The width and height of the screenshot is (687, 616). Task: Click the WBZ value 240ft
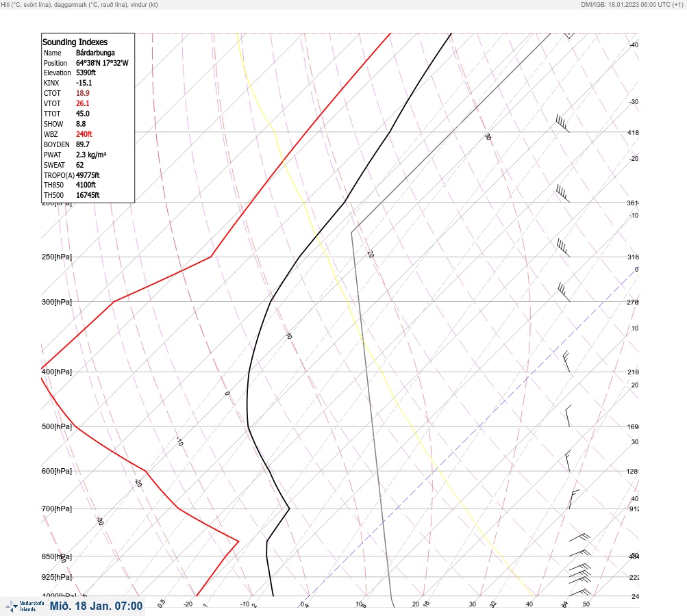point(84,134)
